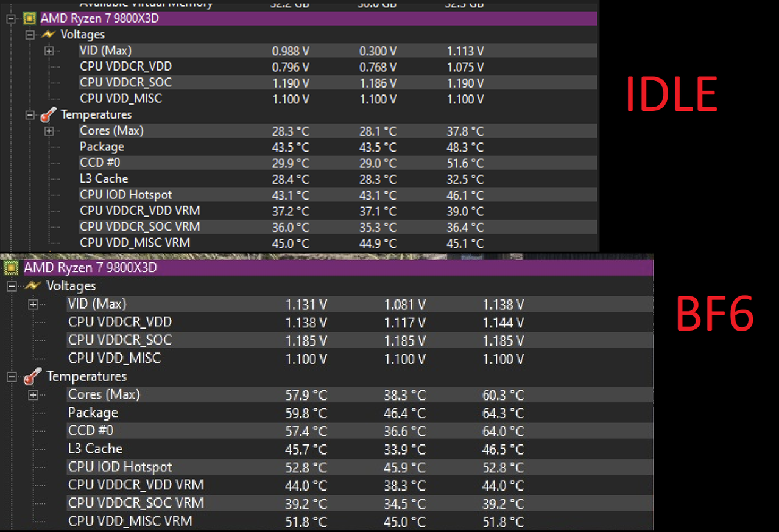Select the Temperatures group label in the idle panel
The height and width of the screenshot is (532, 779).
coord(96,114)
